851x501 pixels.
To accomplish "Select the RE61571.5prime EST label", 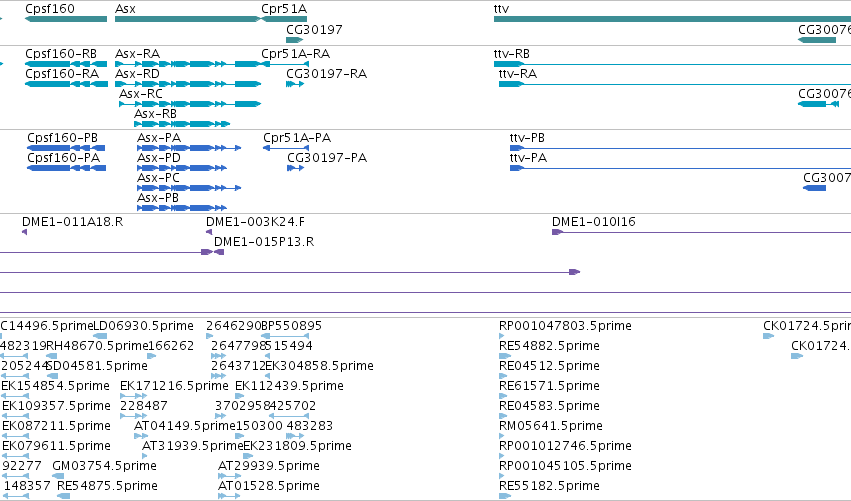I will 549,386.
